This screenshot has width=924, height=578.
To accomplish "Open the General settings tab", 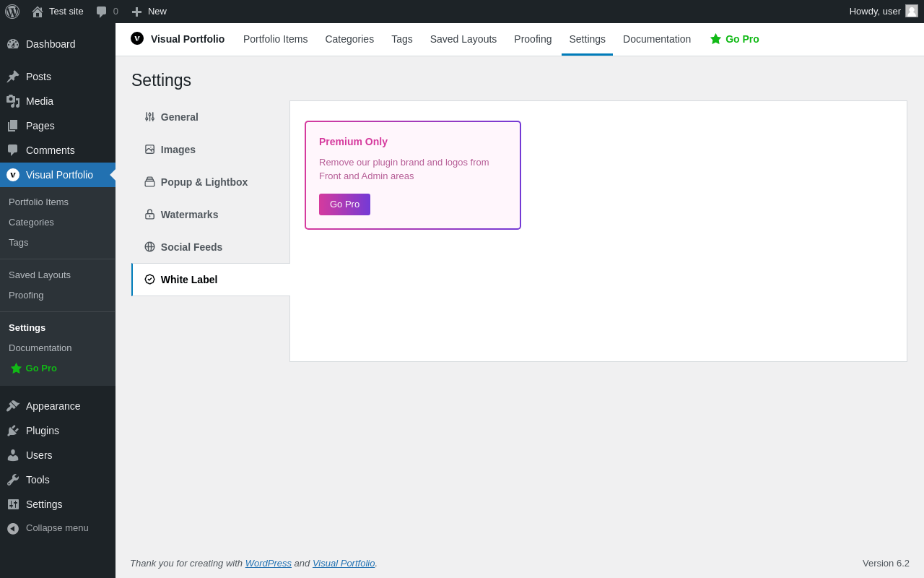I will point(179,117).
